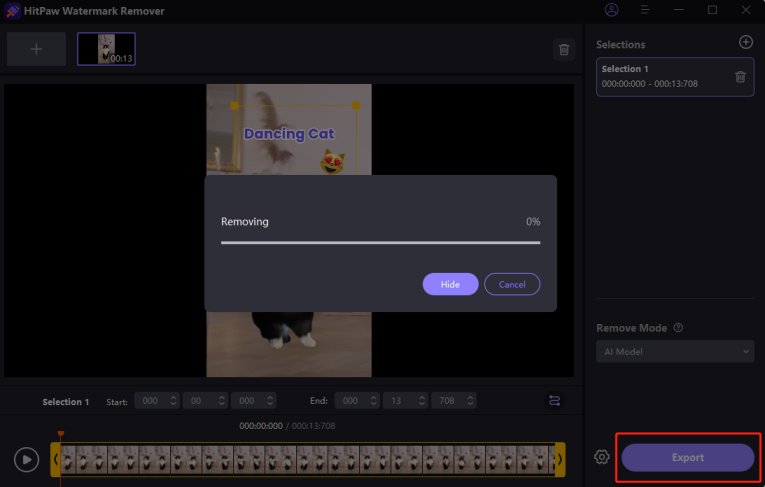Click the right trim handle of timeline
Screen dimensions: 765x487
560,459
